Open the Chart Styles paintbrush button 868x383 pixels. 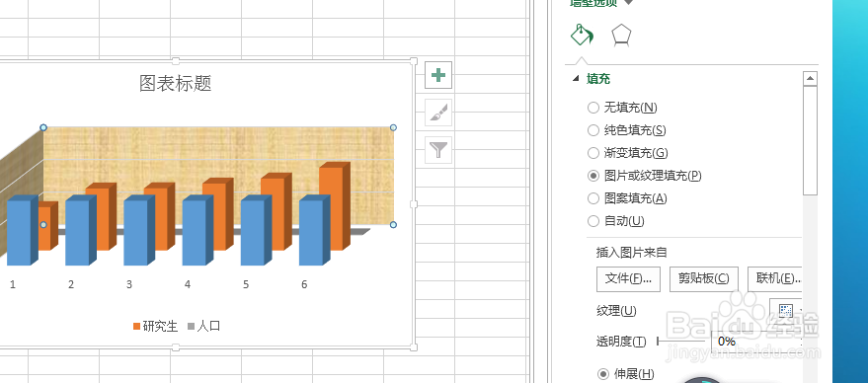point(438,113)
